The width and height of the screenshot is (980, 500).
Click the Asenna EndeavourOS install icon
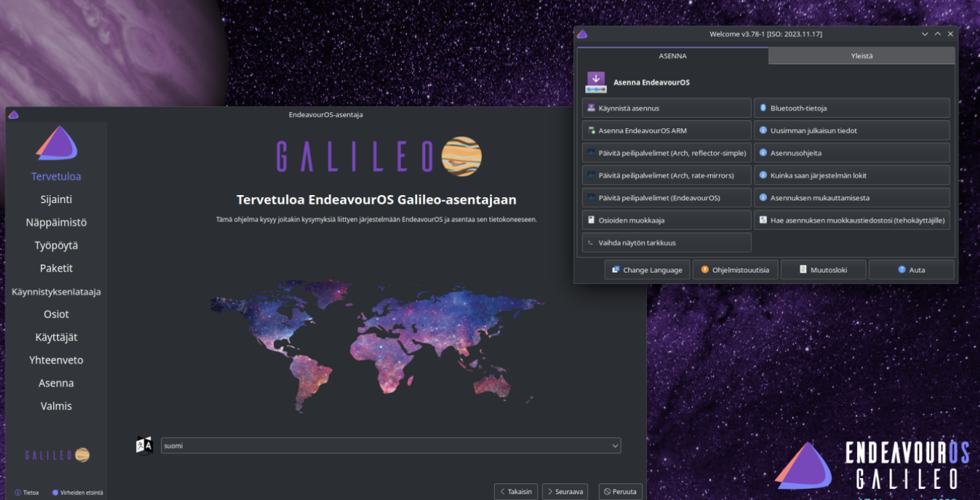tap(596, 83)
